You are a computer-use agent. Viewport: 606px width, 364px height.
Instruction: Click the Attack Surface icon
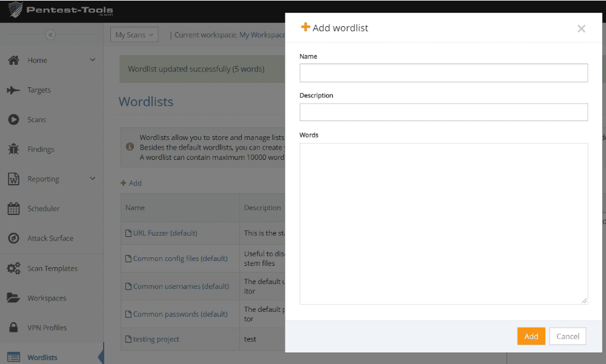point(13,238)
